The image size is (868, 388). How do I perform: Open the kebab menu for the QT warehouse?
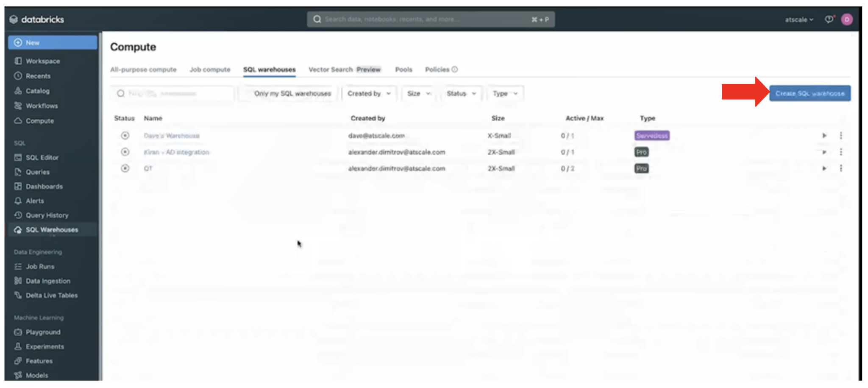click(x=841, y=168)
